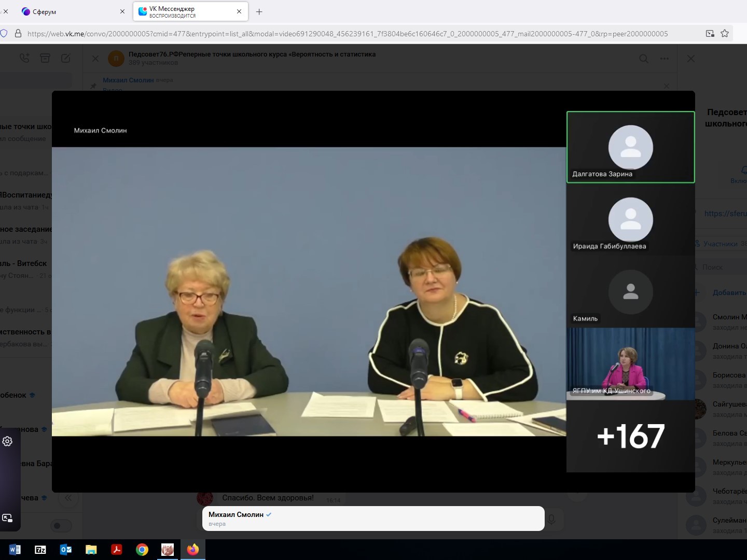
Task: Start a call with the phone-plus icon
Action: click(24, 58)
